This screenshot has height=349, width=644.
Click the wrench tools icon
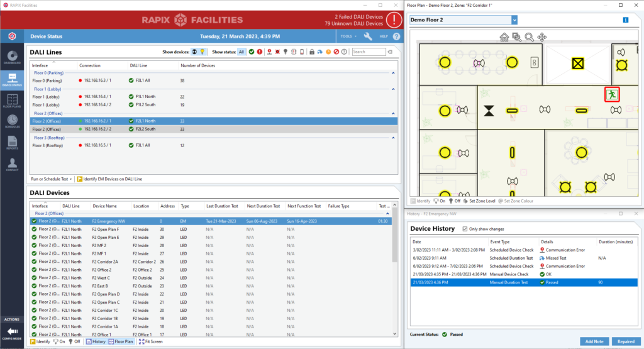click(367, 36)
